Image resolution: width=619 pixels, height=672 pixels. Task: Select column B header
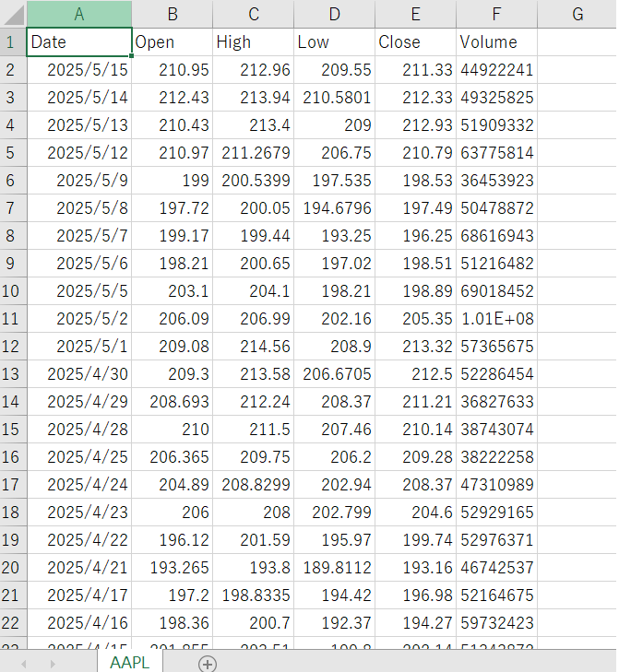click(x=172, y=14)
